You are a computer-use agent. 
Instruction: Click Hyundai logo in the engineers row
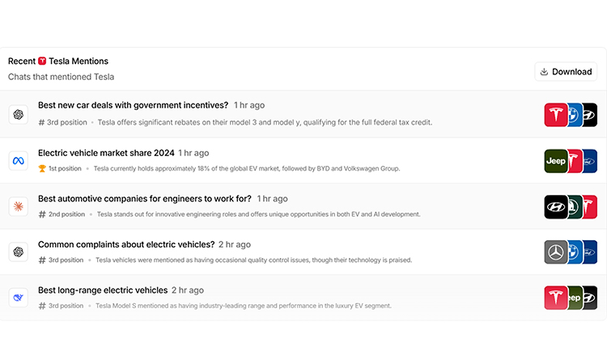(556, 207)
